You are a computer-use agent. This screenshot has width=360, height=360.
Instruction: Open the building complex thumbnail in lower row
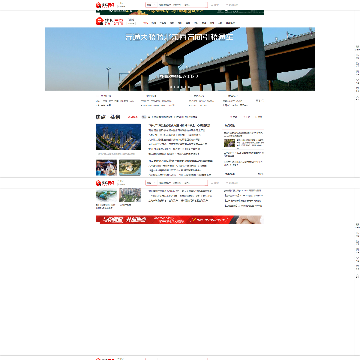(130, 195)
